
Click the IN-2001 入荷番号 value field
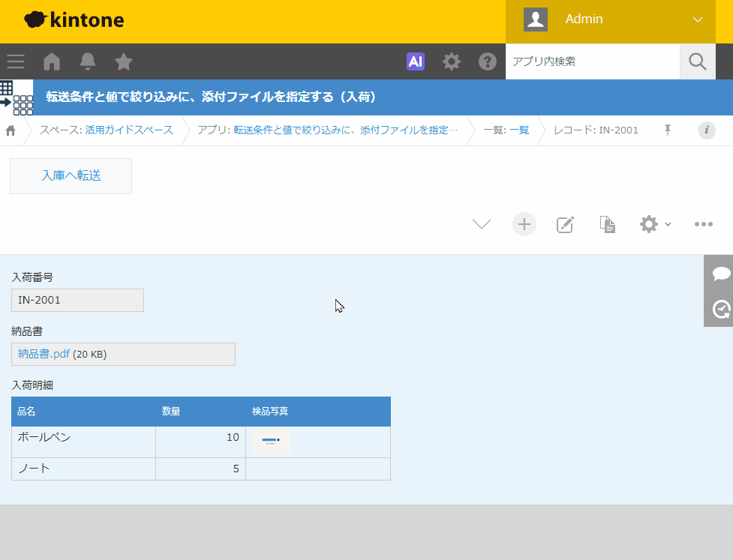coord(77,301)
